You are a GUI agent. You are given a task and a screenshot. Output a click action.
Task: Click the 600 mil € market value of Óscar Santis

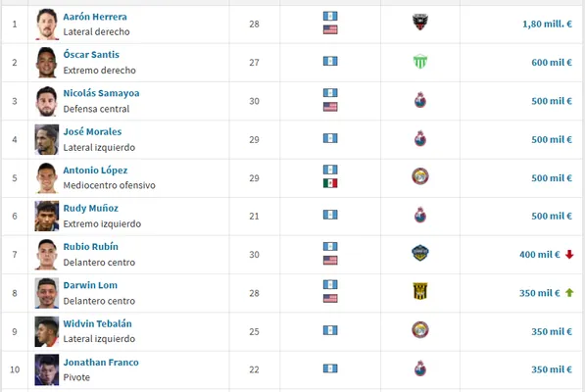552,63
